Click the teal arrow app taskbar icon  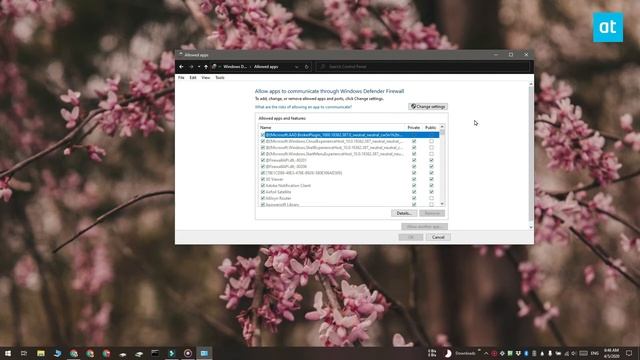tap(171, 353)
